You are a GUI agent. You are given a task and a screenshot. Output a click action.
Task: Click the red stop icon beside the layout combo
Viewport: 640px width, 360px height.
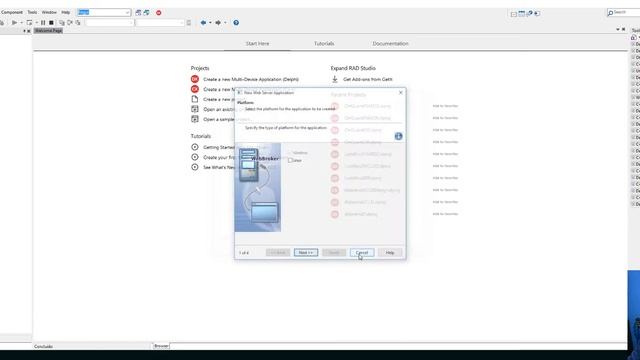(x=158, y=13)
